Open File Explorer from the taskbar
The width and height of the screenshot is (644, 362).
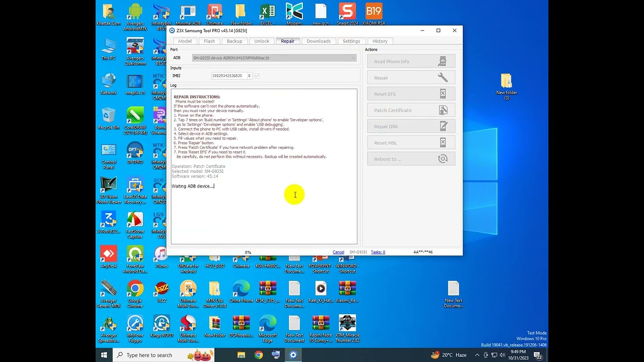241,355
